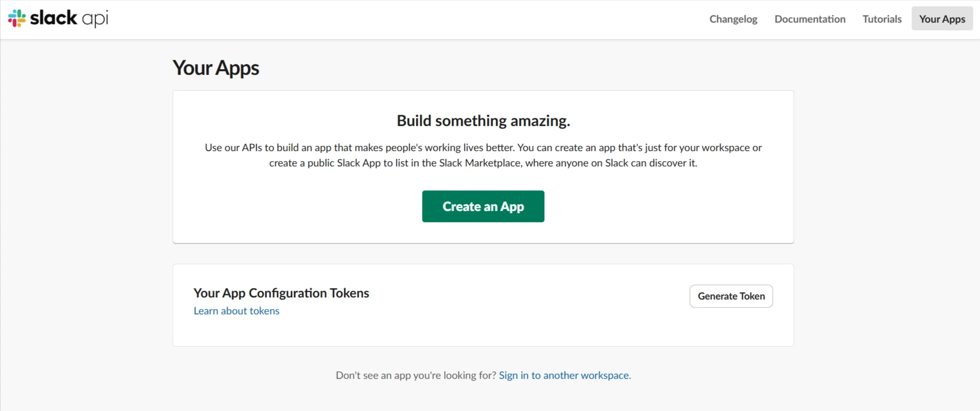Click Generate Token button
This screenshot has height=411, width=980.
(x=731, y=296)
